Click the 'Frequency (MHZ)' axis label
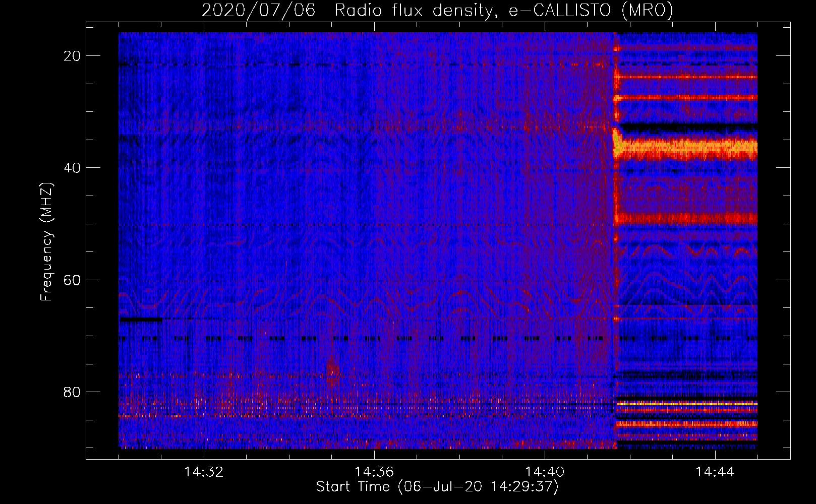816x504 pixels. pos(46,242)
